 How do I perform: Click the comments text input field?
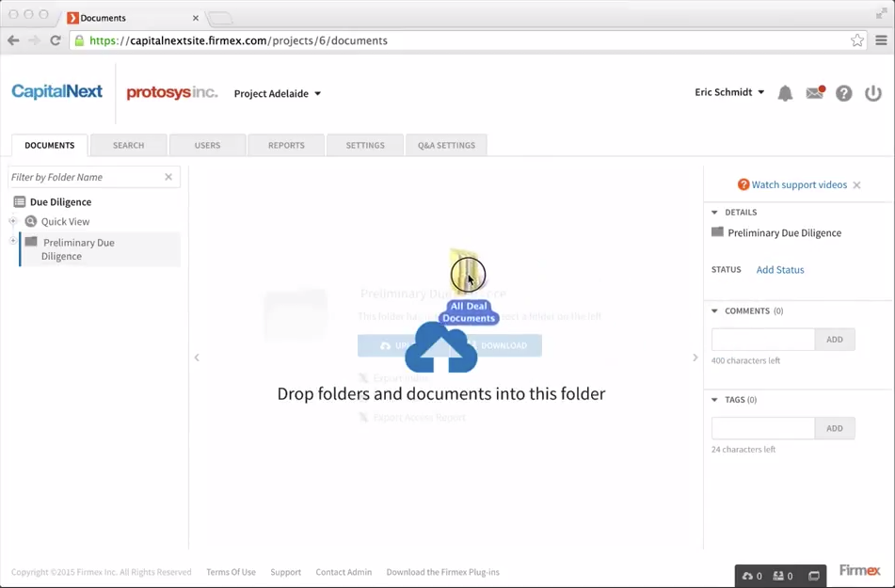click(762, 339)
